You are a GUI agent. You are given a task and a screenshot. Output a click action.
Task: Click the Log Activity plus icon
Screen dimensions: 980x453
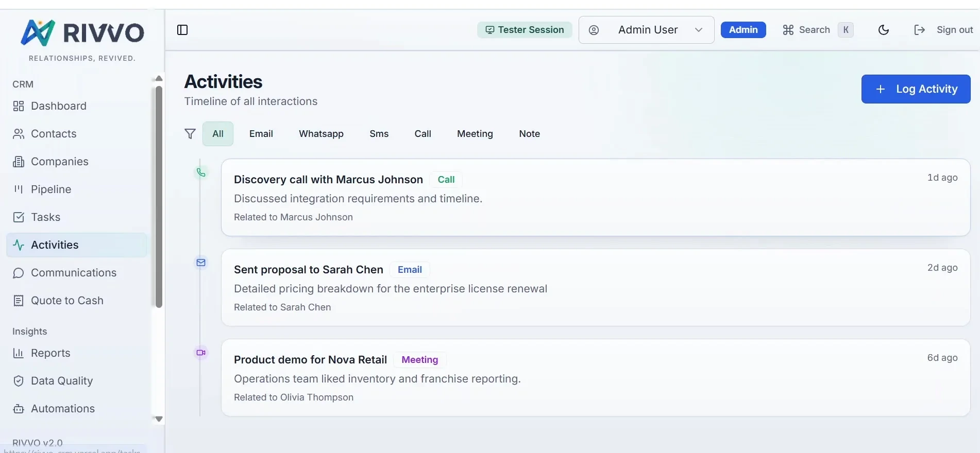click(x=881, y=89)
